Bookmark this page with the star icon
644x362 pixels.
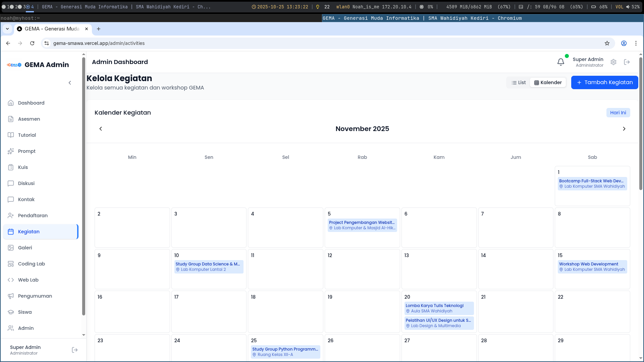(607, 43)
